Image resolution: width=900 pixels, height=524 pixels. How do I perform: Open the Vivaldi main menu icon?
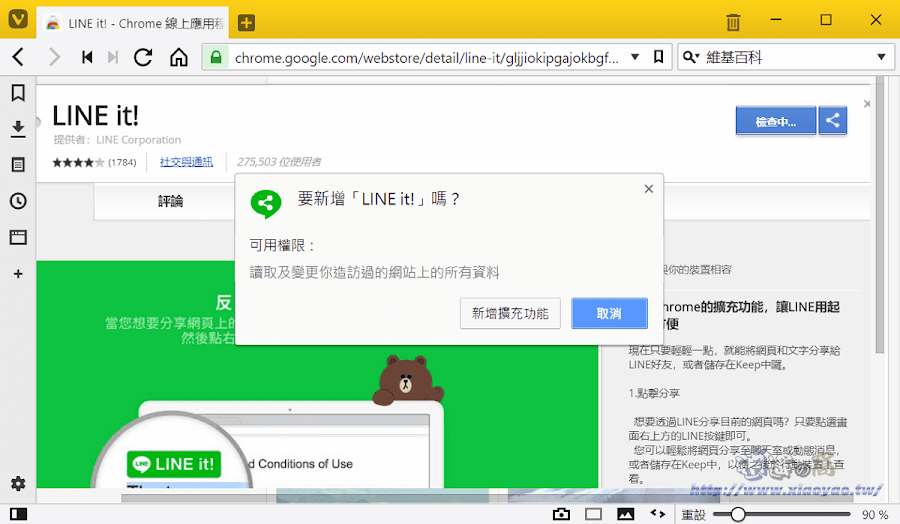18,20
